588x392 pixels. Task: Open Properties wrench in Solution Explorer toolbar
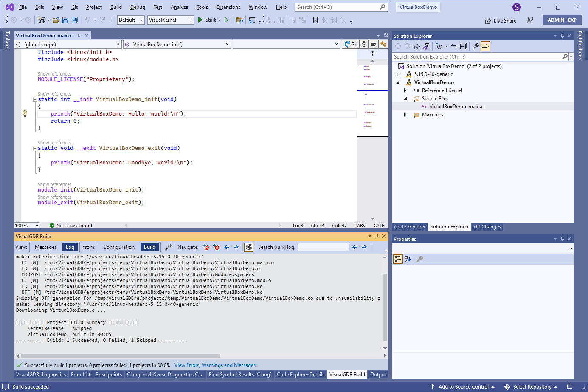click(x=476, y=46)
